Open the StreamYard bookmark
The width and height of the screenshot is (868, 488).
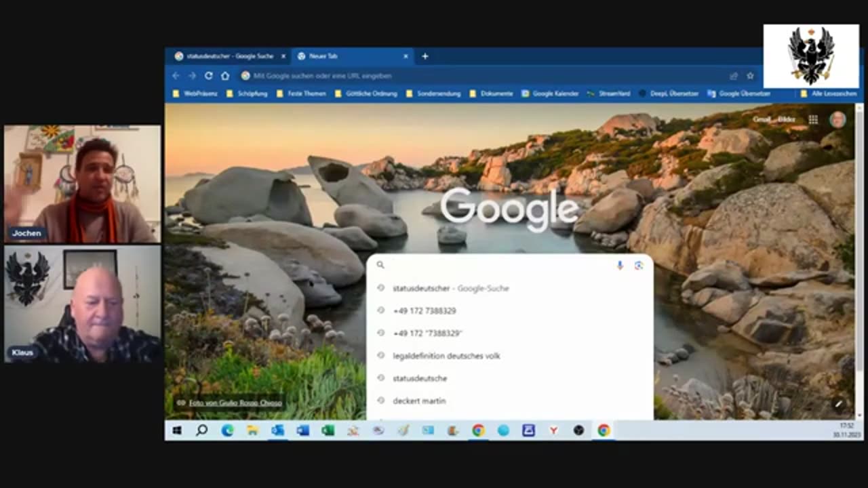[x=608, y=94]
